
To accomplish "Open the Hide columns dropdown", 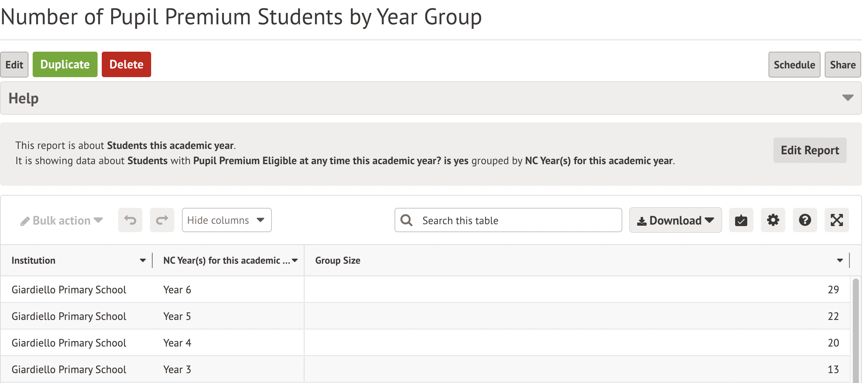I will 226,220.
